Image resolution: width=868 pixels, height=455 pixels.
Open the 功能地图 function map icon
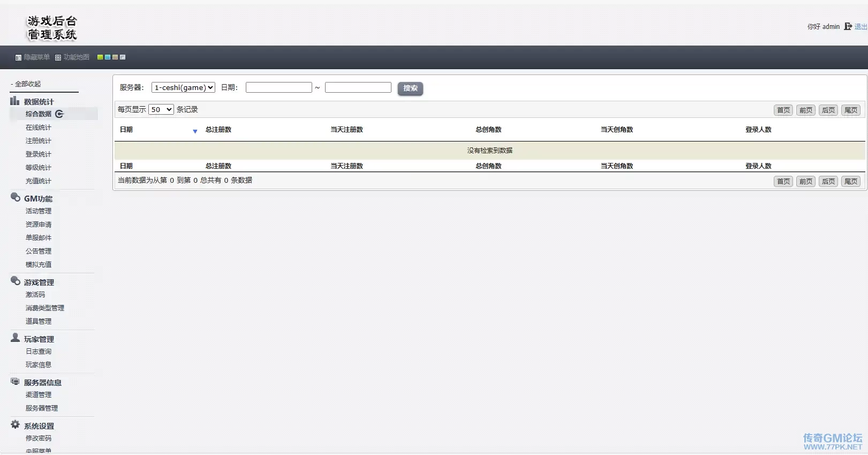(x=58, y=57)
